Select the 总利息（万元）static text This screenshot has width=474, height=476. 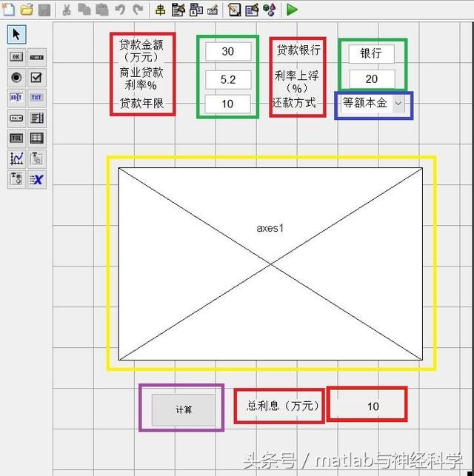[x=283, y=406]
